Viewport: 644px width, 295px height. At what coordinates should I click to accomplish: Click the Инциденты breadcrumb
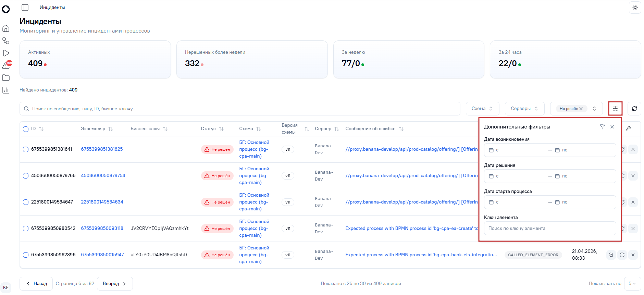point(52,8)
